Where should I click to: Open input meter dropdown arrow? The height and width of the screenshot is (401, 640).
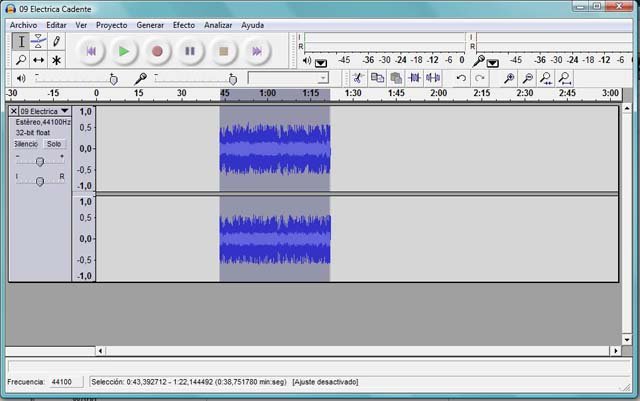point(493,63)
